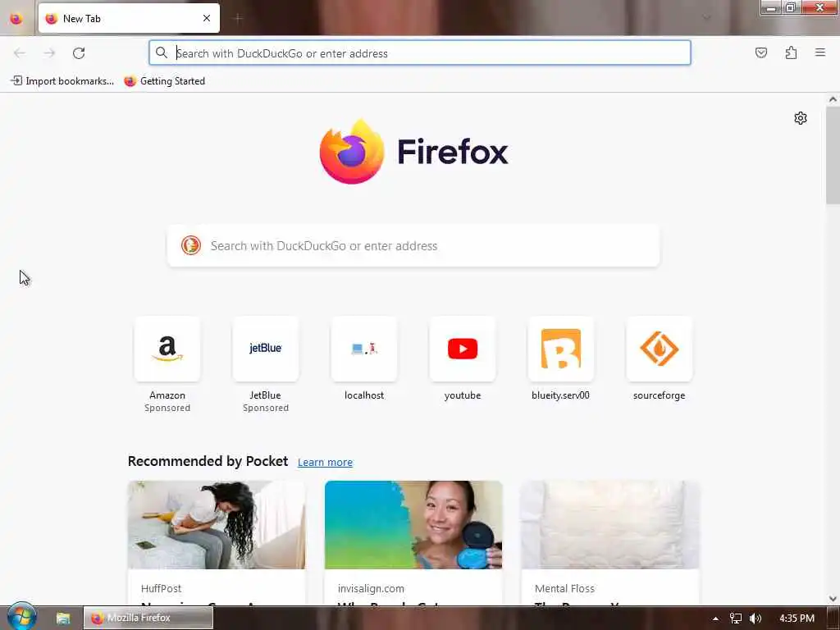Screen dimensions: 840x630
Task: Open new tab personalize gear icon
Action: pos(801,118)
